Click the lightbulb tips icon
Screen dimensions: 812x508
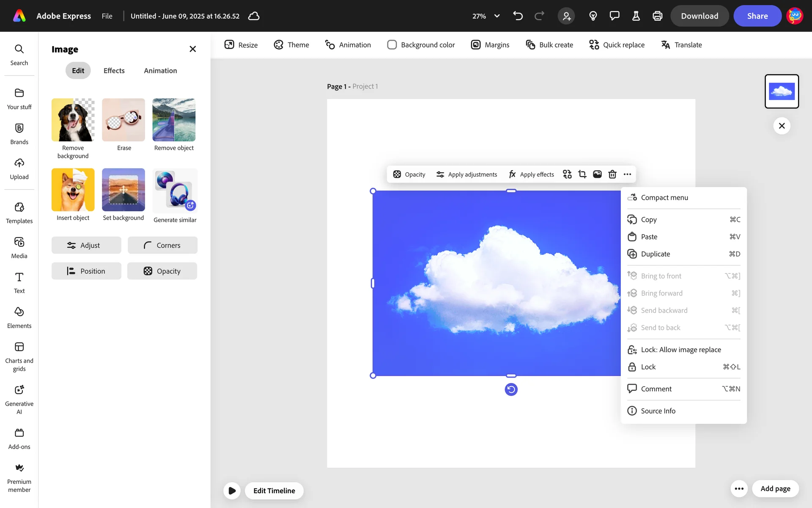pos(593,16)
